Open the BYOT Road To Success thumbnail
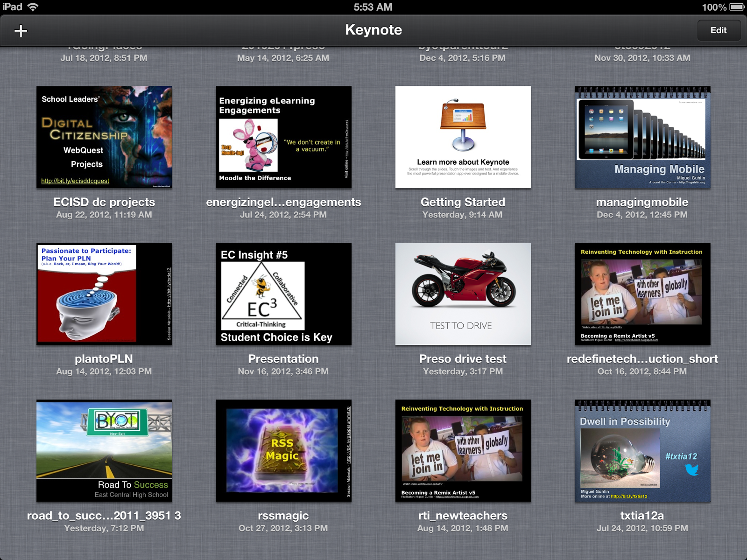Viewport: 747px width, 560px height. [x=104, y=451]
